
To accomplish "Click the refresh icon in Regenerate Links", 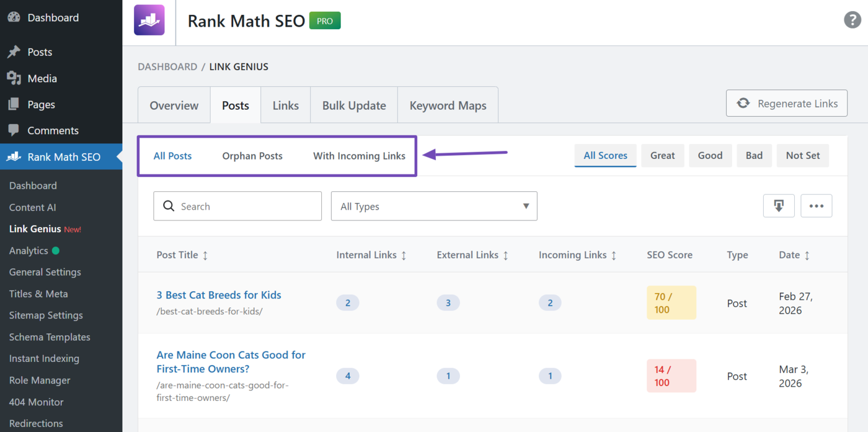I will point(743,104).
